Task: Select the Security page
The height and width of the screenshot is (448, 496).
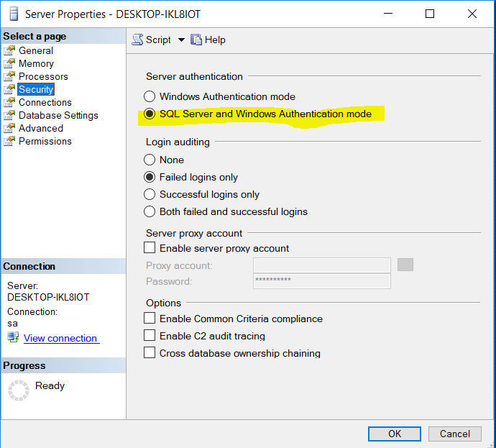Action: pyautogui.click(x=36, y=89)
